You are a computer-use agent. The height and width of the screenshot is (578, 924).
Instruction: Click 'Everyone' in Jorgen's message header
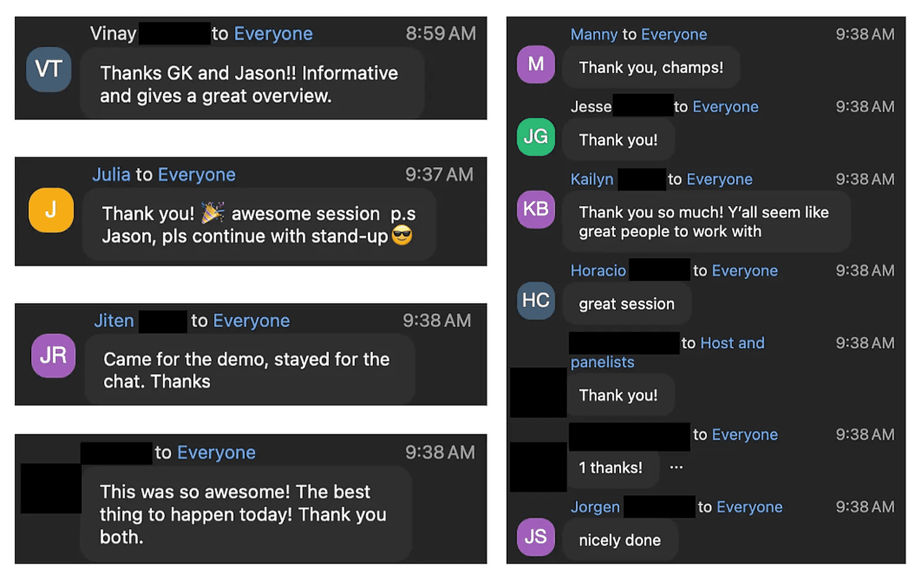pyautogui.click(x=749, y=507)
